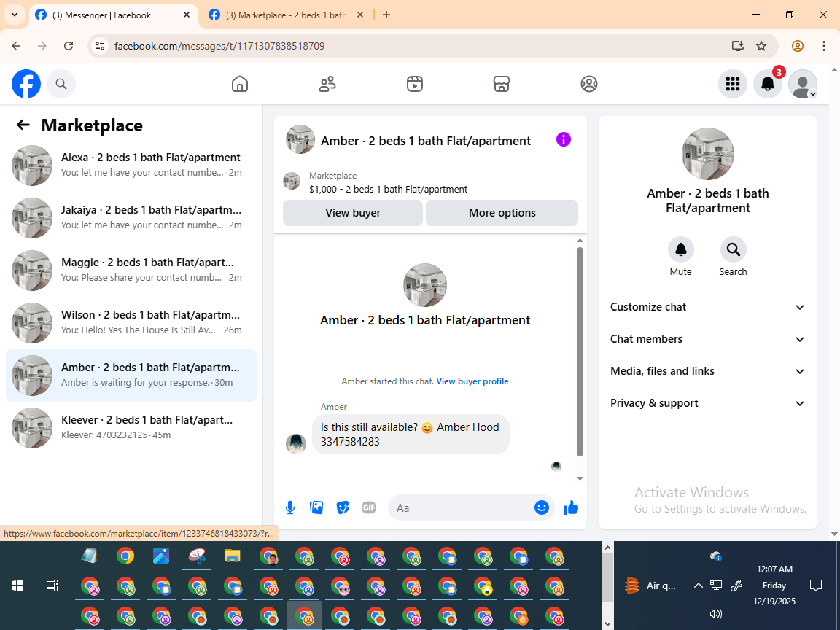Screen dimensions: 840x630
Task: Click Amber's listing thumbnail in right panel
Action: click(x=708, y=154)
